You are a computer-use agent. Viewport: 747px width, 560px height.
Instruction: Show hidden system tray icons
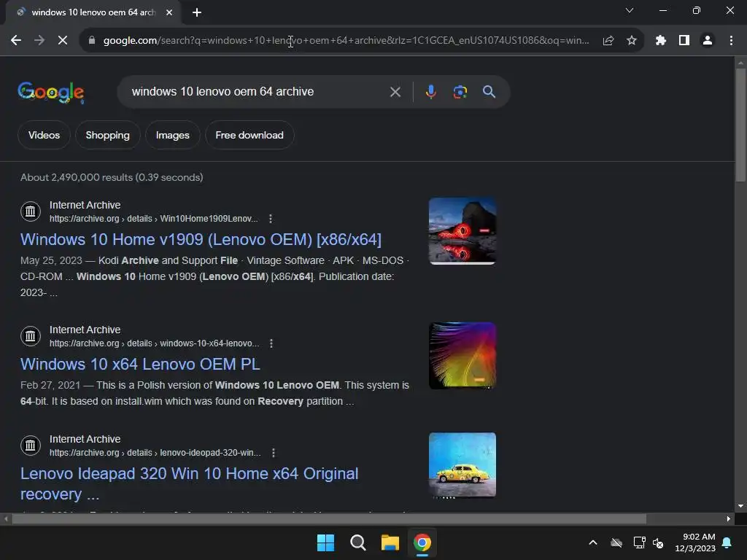[593, 542]
